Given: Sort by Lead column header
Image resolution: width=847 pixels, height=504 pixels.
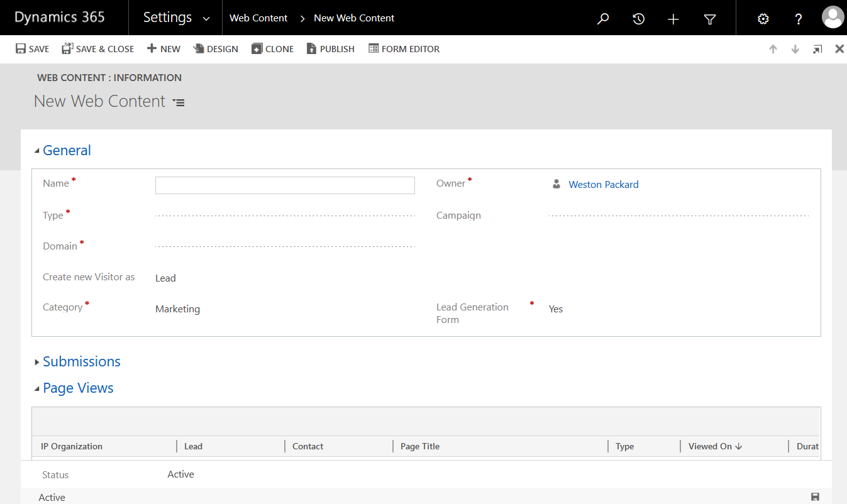Looking at the screenshot, I should click(x=193, y=446).
